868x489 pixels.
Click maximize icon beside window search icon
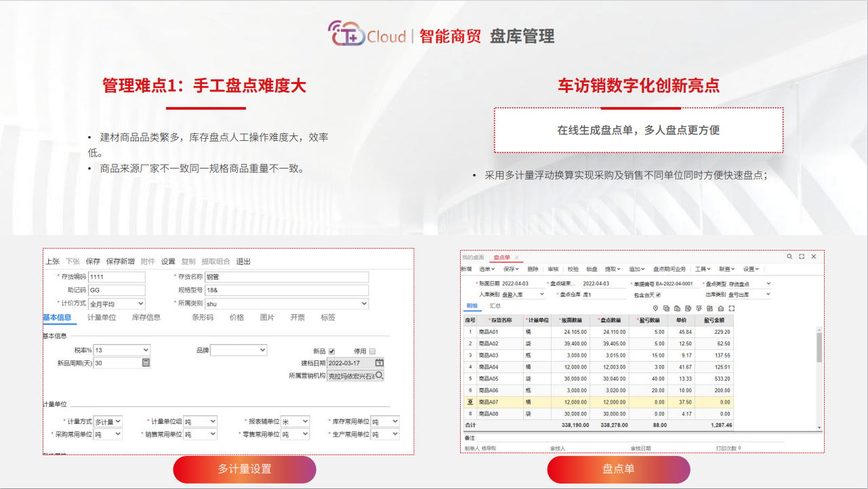[802, 257]
